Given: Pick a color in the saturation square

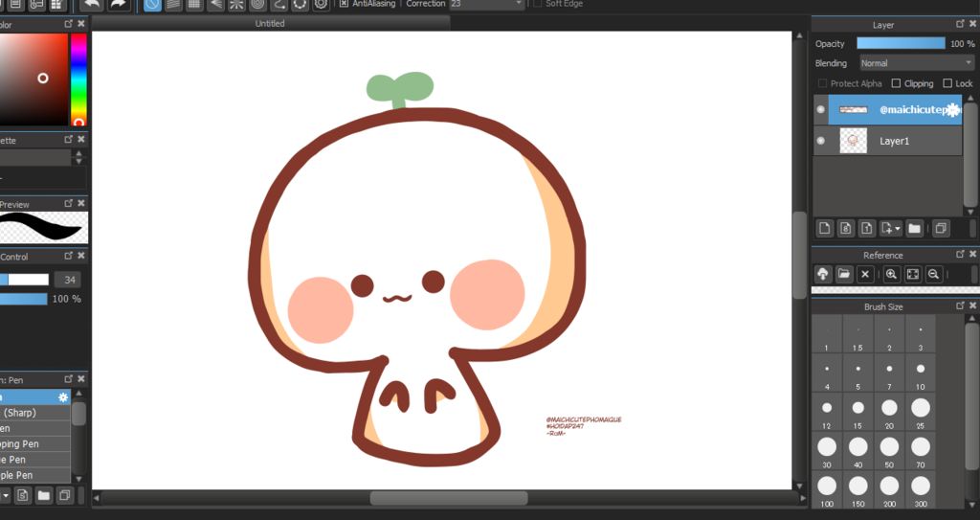Looking at the screenshot, I should pyautogui.click(x=33, y=79).
